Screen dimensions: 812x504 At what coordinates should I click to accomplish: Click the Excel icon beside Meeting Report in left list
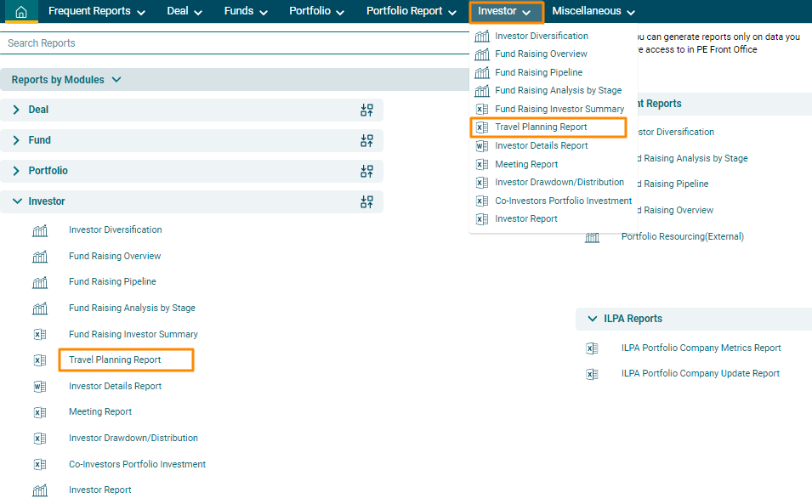click(40, 412)
